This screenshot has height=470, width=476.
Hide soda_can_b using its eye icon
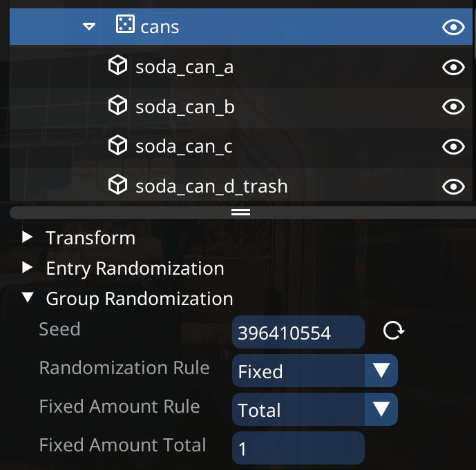(453, 106)
